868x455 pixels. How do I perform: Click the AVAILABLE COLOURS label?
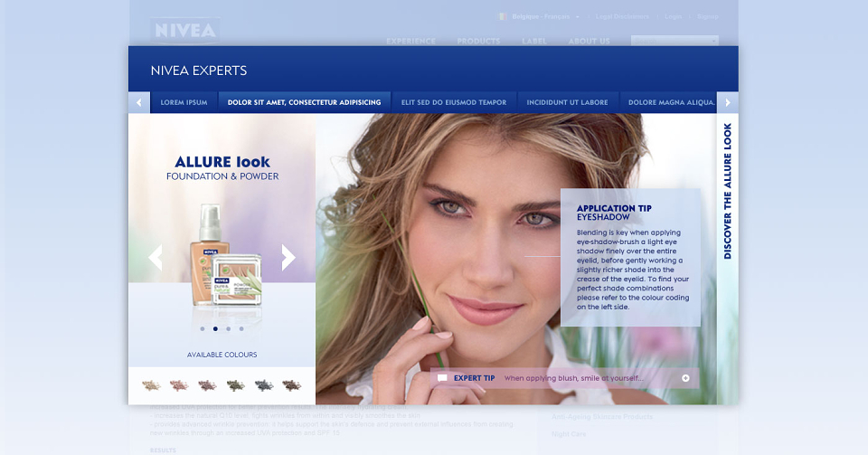pos(222,355)
